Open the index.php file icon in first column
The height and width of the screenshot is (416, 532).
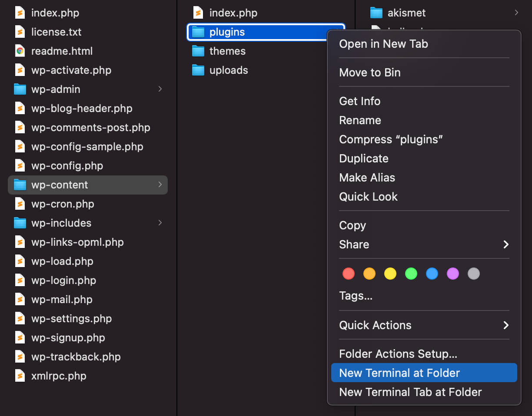(20, 13)
